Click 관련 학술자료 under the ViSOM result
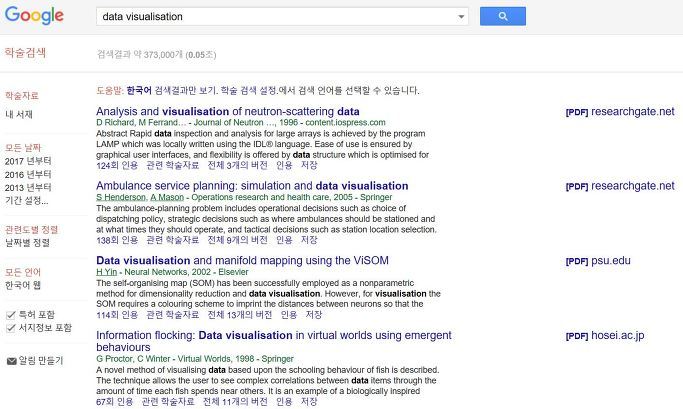Screen dimensions: 683x409 click(x=172, y=315)
